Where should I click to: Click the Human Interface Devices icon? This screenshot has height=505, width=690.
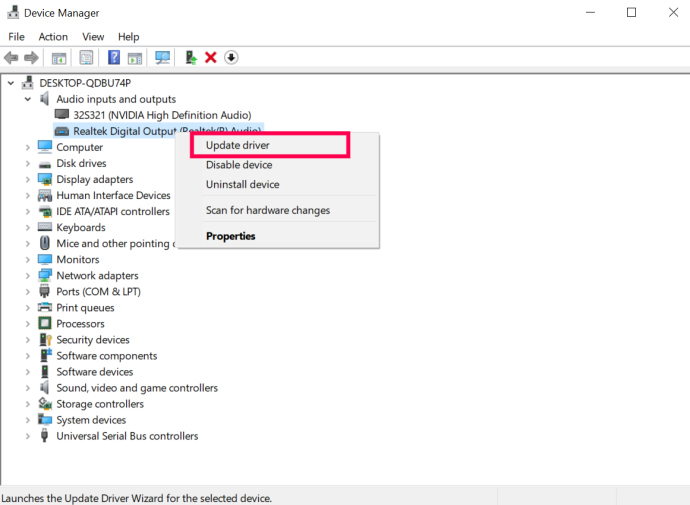tap(45, 195)
